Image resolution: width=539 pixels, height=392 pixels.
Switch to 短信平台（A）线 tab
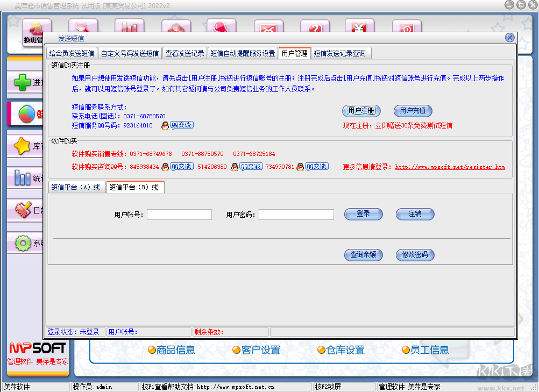76,187
